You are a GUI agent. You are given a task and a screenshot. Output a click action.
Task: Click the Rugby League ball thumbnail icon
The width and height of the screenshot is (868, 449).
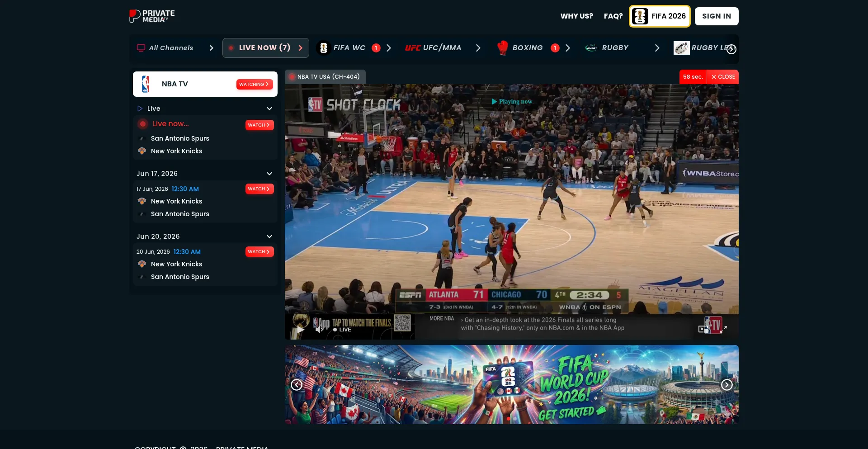681,48
